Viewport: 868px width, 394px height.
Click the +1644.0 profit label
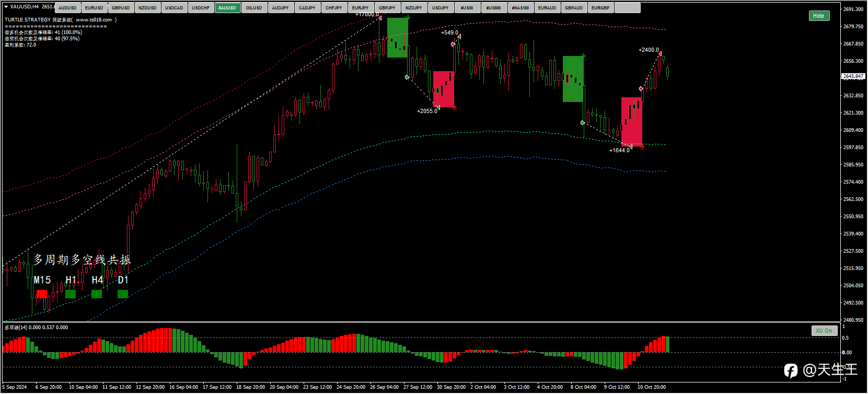pos(619,150)
